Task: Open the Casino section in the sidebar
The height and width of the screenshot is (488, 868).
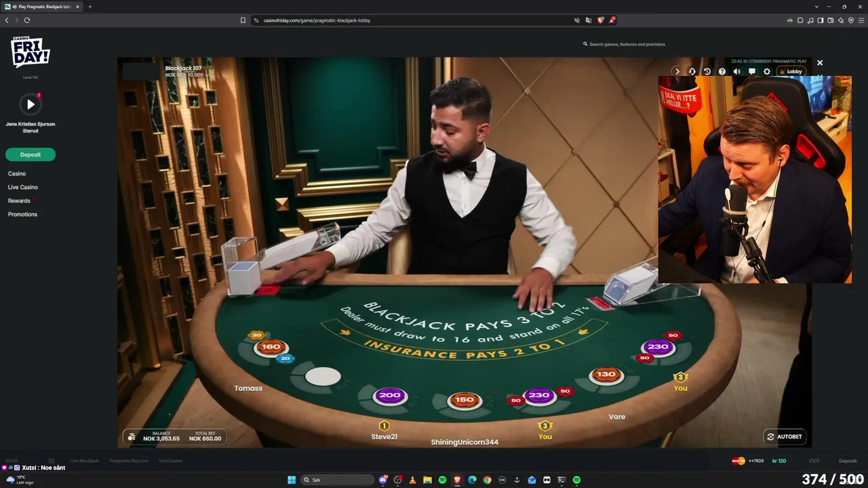Action: point(17,174)
